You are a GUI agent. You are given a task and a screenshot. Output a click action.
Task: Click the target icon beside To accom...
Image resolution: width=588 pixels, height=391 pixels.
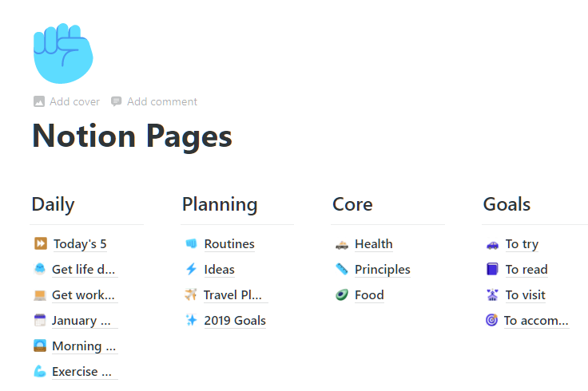[491, 320]
